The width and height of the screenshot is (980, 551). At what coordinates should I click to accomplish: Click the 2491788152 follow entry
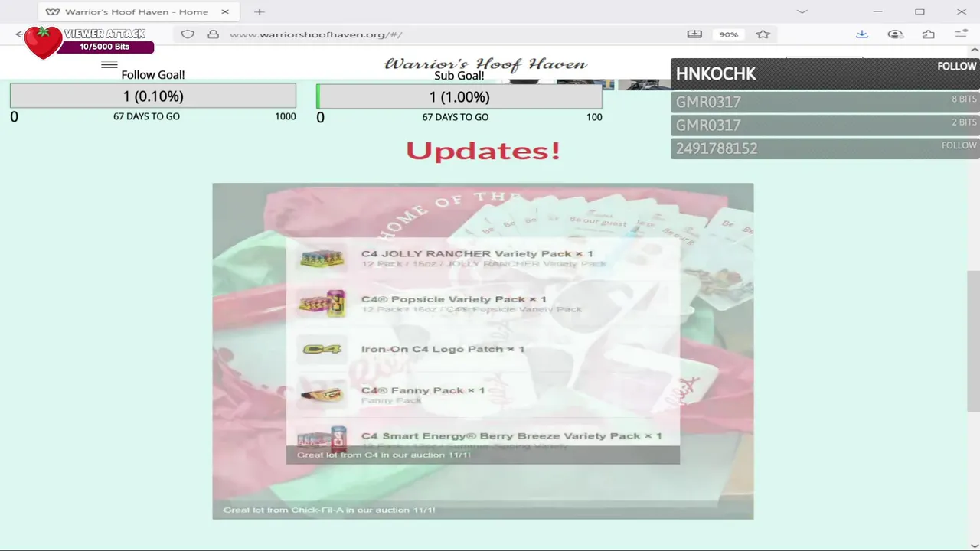(x=825, y=148)
